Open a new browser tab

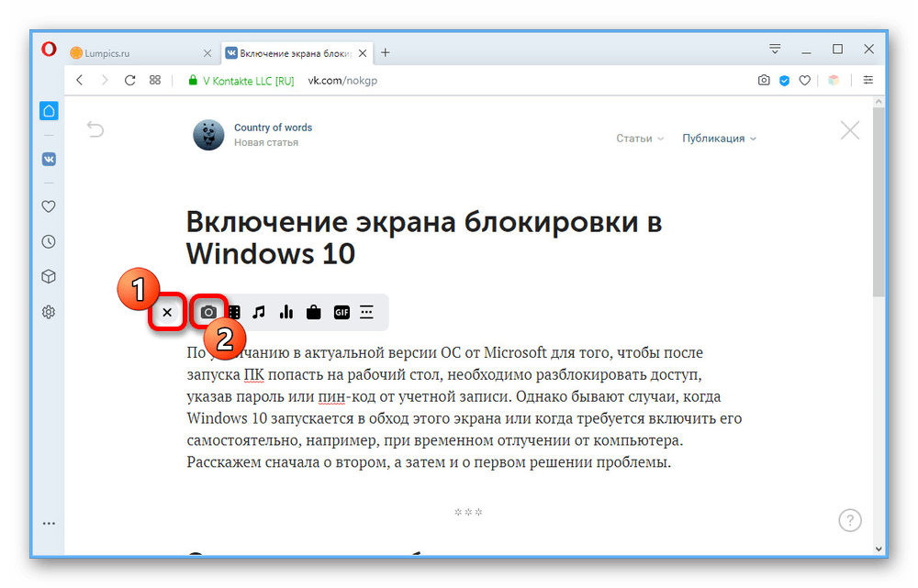(x=386, y=52)
